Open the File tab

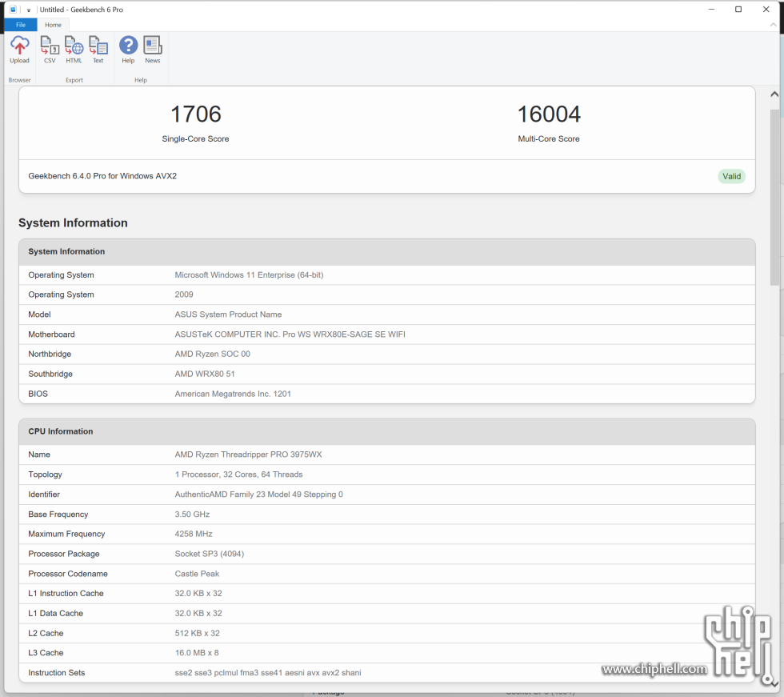(21, 25)
